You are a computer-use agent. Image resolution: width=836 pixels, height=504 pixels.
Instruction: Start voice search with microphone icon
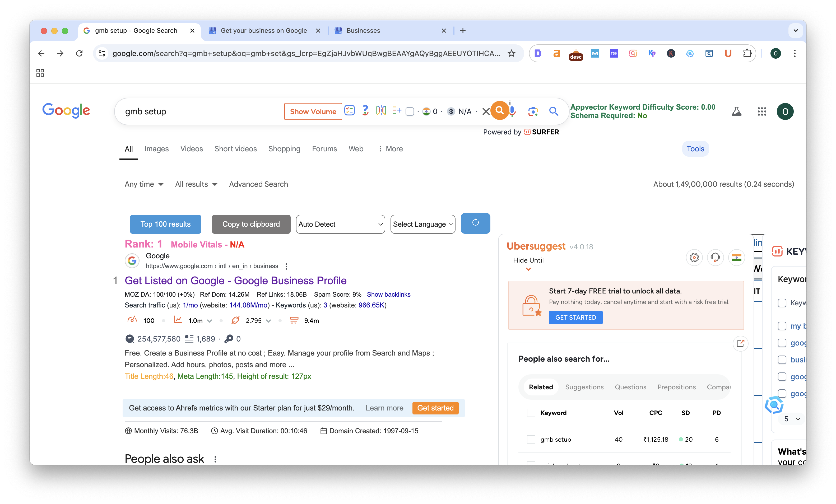point(512,111)
